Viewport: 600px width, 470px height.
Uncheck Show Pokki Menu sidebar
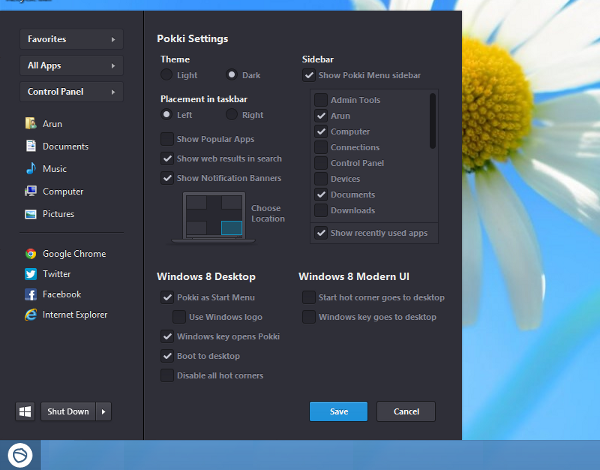pyautogui.click(x=309, y=75)
